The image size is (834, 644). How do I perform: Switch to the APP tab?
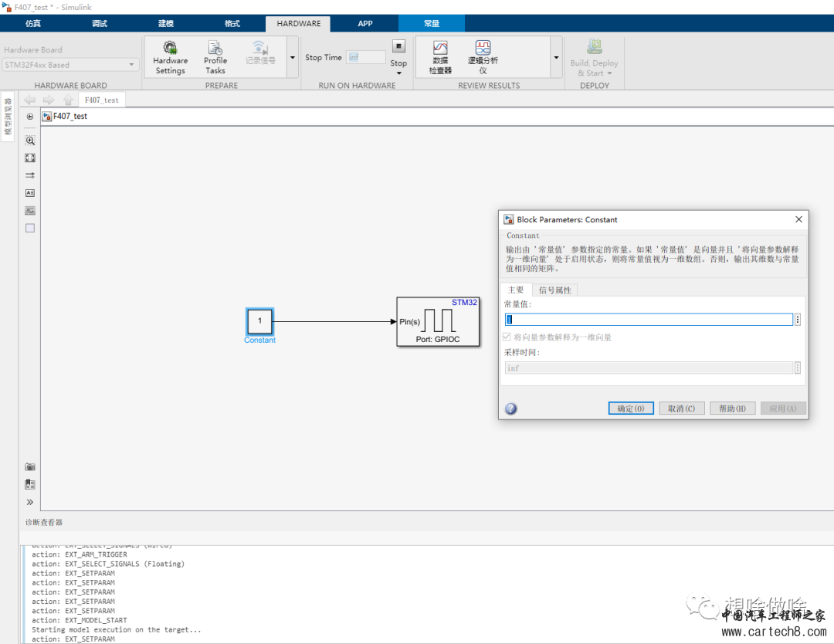click(x=364, y=23)
